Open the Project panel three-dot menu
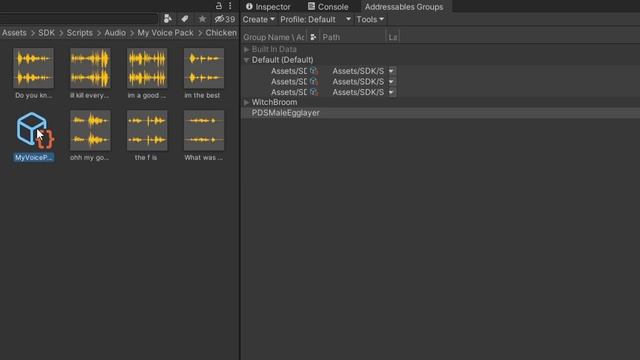Screen dimensions: 640x360 pyautogui.click(x=230, y=6)
